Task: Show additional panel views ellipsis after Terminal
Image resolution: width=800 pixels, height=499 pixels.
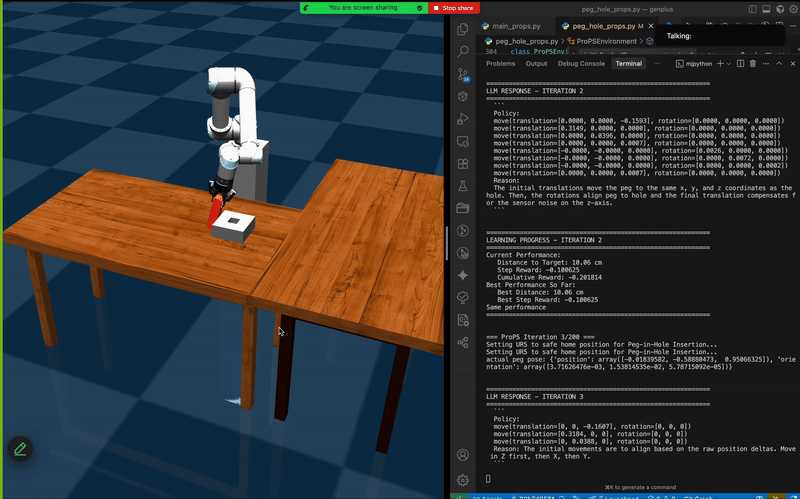Action: tap(657, 64)
